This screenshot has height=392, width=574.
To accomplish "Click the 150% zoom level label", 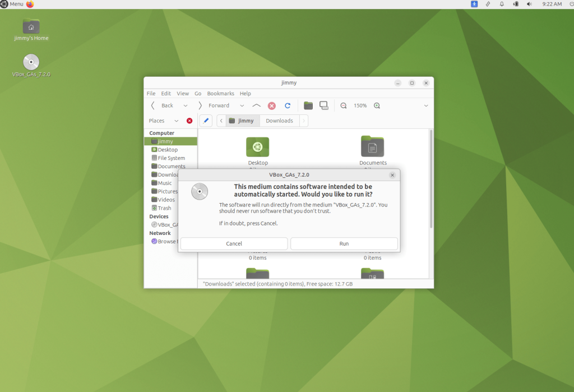I will pos(360,105).
